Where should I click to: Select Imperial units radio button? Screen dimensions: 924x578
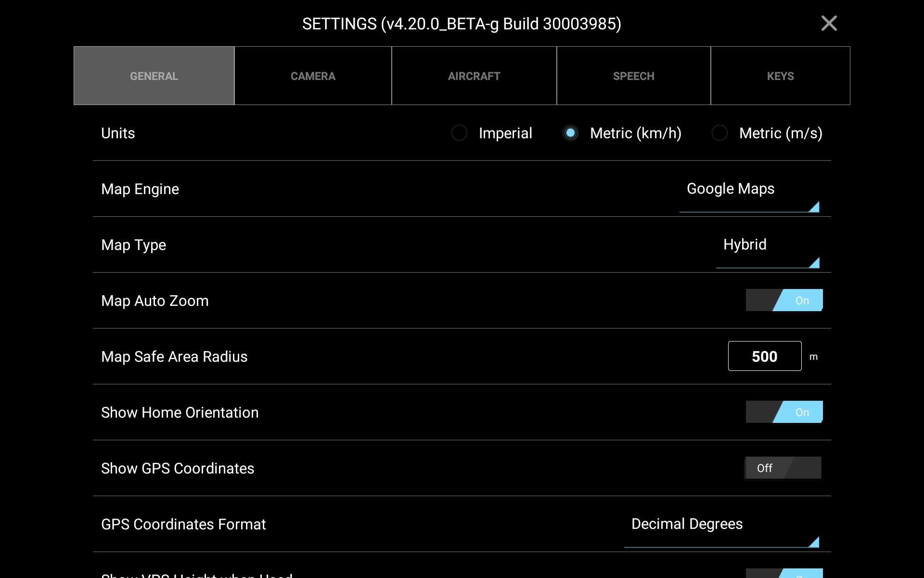click(460, 133)
